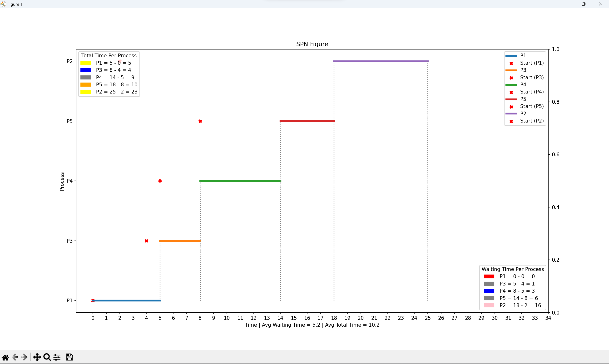
Task: Click the Start (P4) entry in line legend
Action: coord(532,92)
